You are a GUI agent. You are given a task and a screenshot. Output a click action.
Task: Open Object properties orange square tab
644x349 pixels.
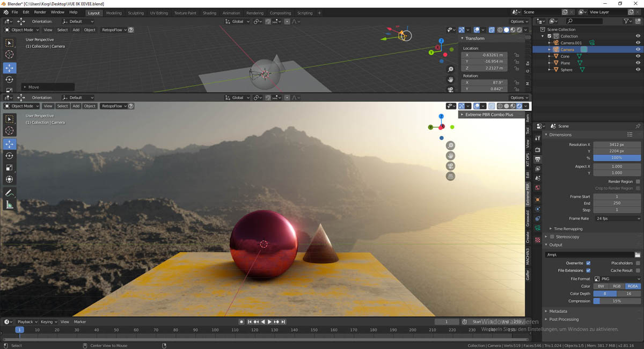[538, 199]
